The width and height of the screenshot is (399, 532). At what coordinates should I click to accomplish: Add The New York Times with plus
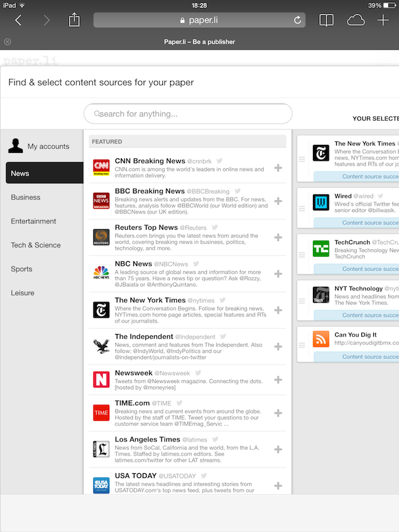tap(278, 310)
